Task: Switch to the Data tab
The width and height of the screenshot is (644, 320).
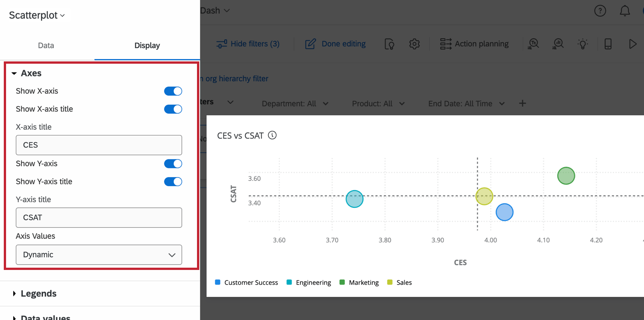Action: tap(46, 45)
